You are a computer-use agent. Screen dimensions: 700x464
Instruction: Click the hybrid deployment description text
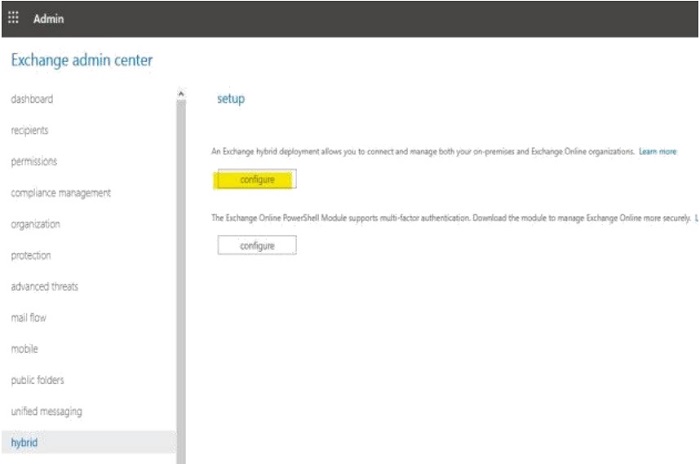(423, 151)
